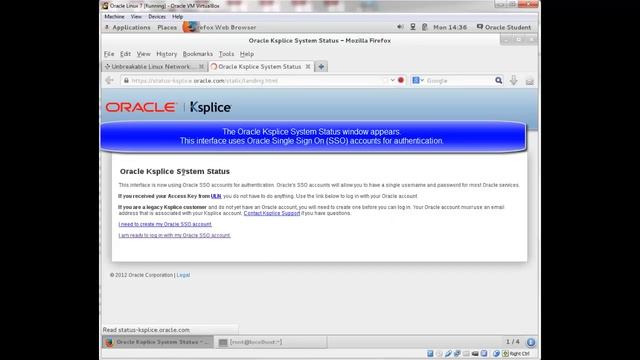Open the Firefox View menu
Viewport: 640px width, 360px height.
pyautogui.click(x=143, y=54)
